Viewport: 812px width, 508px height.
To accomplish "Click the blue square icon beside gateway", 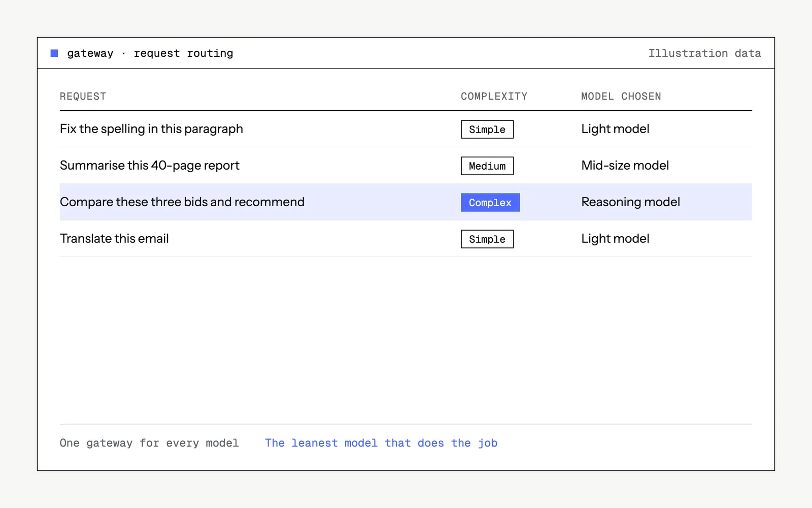I will 54,53.
